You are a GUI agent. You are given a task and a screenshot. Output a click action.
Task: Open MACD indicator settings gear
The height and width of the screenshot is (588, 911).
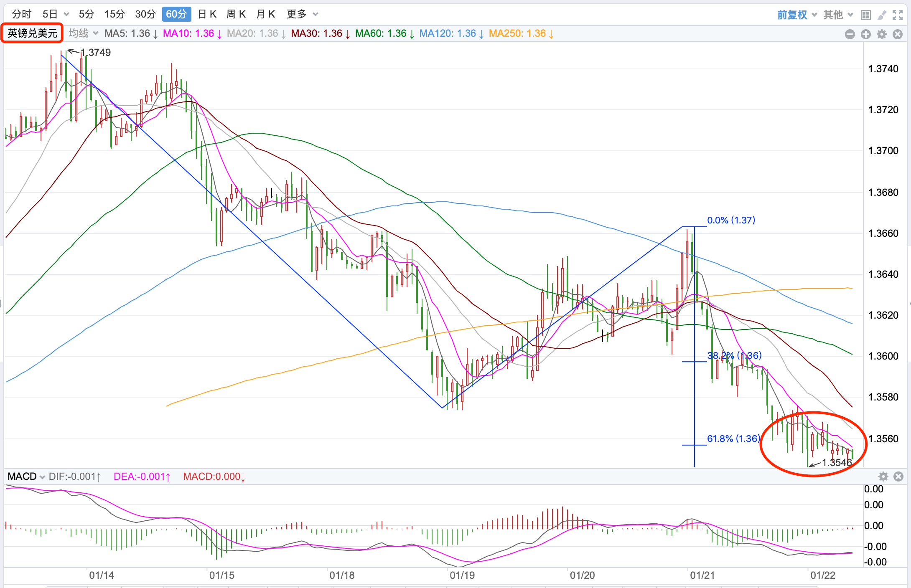coord(883,476)
